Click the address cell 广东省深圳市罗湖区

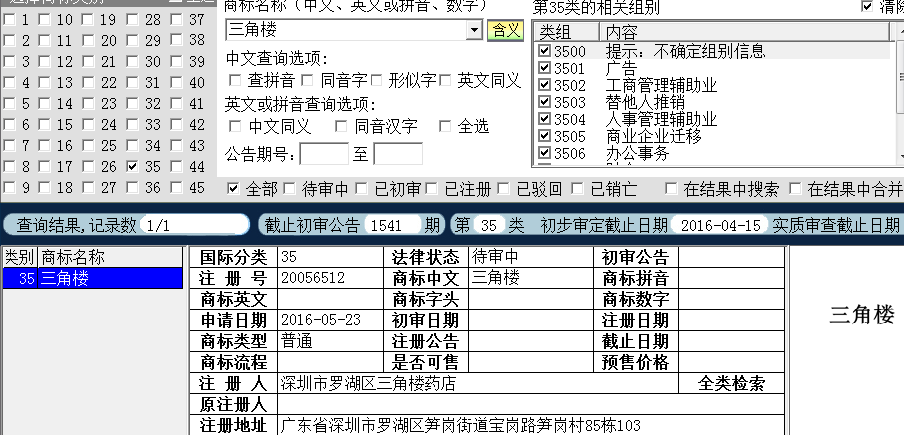click(x=530, y=425)
